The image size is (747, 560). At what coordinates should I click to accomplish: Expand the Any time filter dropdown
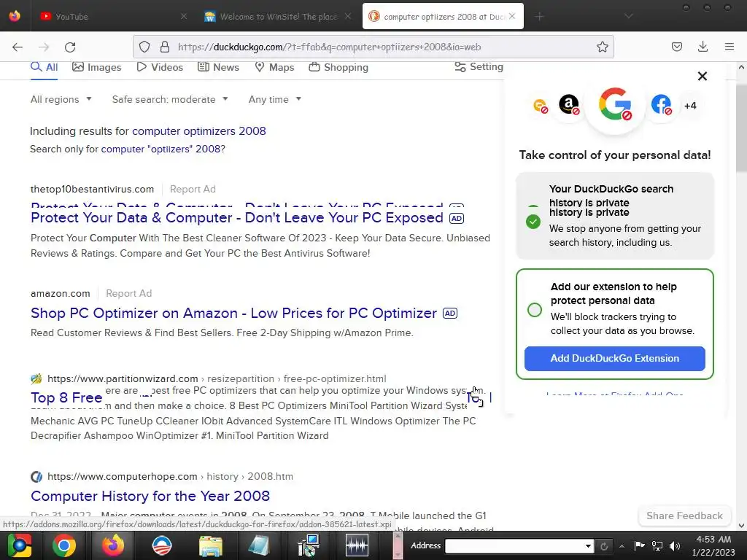[275, 99]
